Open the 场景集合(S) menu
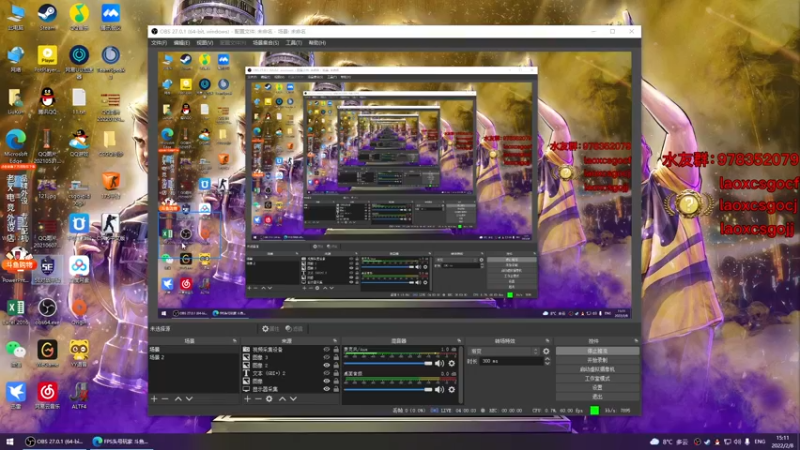 266,43
